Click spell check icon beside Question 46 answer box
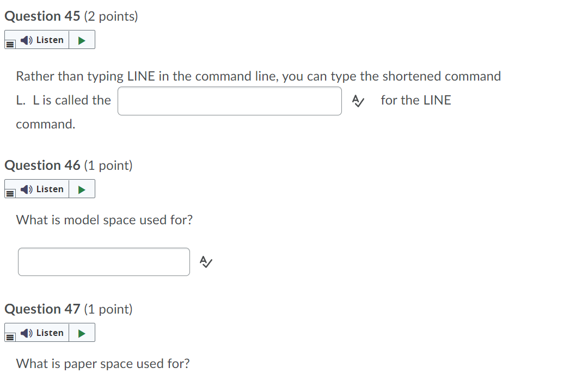The height and width of the screenshot is (386, 588). tap(205, 262)
